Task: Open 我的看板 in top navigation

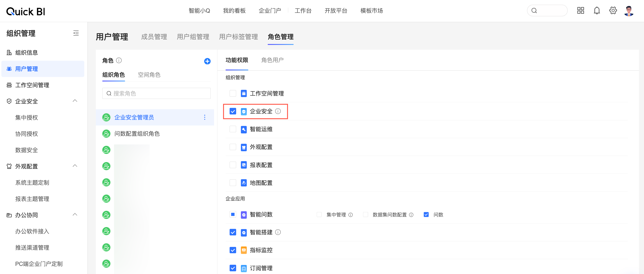Action: coord(234,11)
